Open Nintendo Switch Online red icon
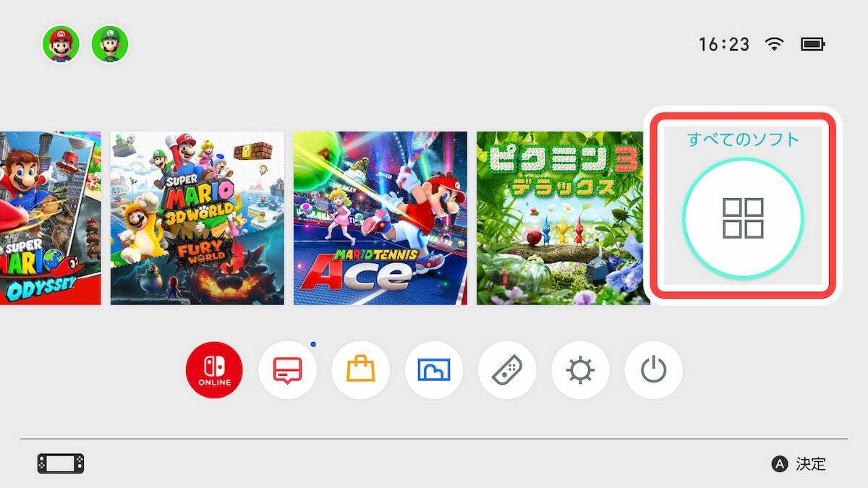 click(214, 371)
